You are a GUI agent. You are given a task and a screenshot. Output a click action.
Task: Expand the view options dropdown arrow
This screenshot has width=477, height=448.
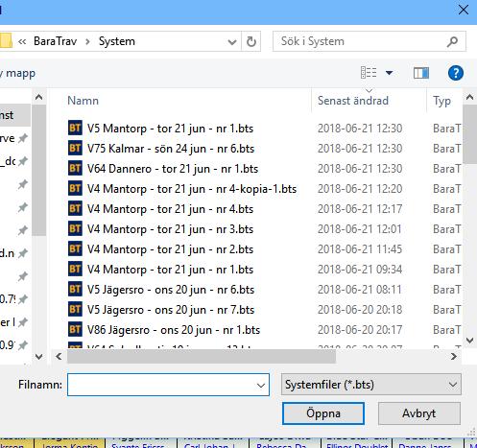click(x=389, y=73)
